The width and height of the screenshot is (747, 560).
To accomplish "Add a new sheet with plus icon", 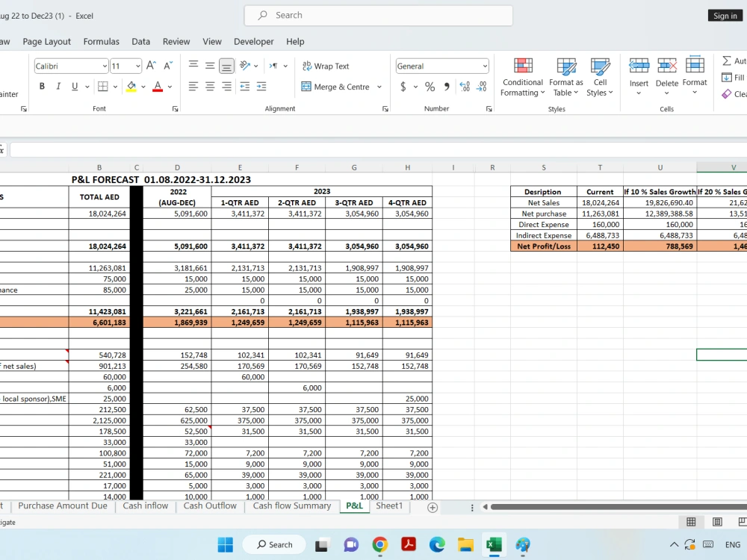I will coord(433,508).
